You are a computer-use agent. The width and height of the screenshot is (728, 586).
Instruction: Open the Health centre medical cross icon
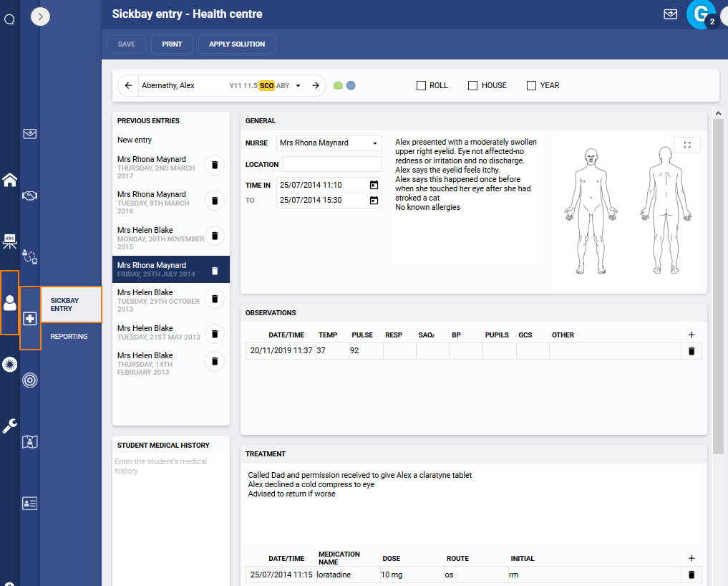29,320
